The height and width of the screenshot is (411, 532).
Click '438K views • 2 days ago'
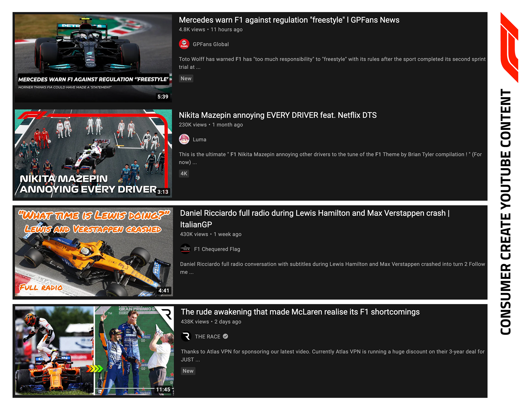pos(211,322)
